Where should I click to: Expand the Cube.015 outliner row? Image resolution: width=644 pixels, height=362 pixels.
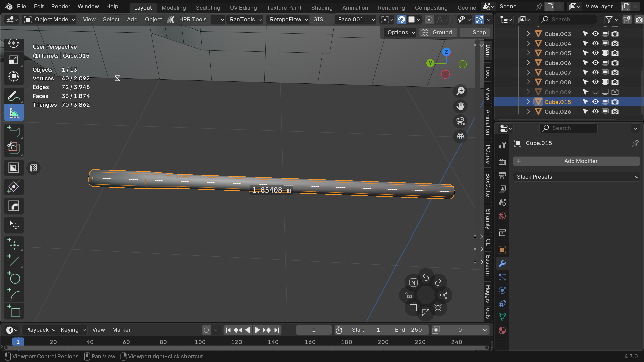pyautogui.click(x=528, y=102)
